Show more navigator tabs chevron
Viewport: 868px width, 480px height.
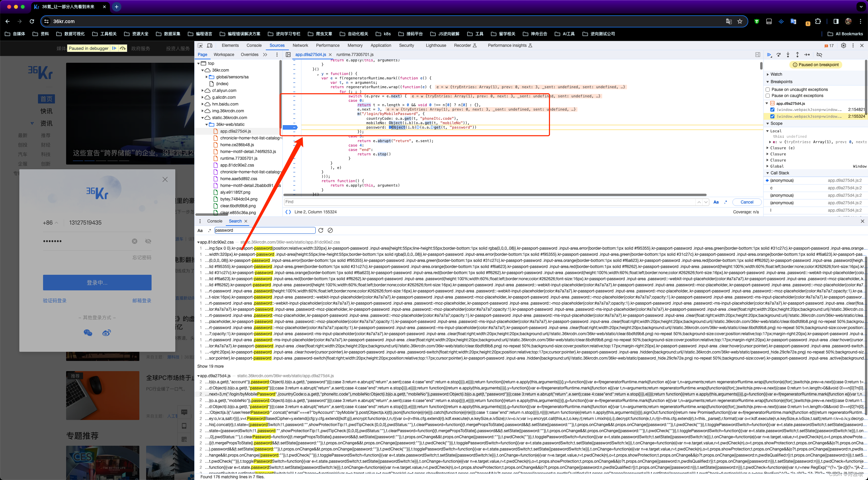click(265, 55)
